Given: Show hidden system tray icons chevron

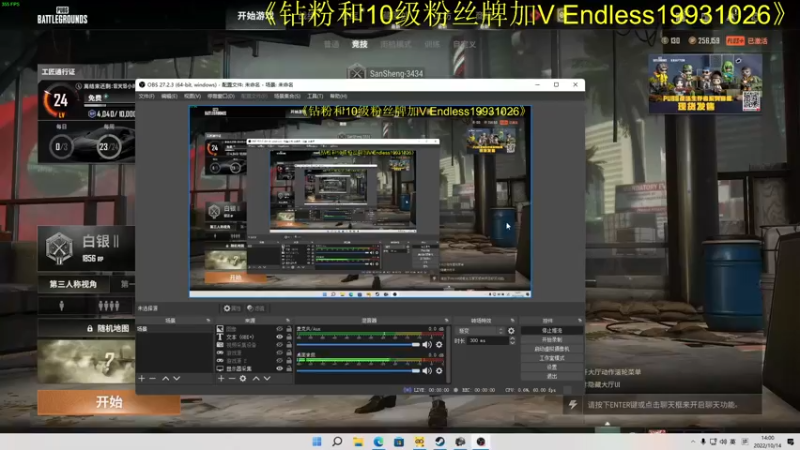Looking at the screenshot, I should (x=692, y=442).
